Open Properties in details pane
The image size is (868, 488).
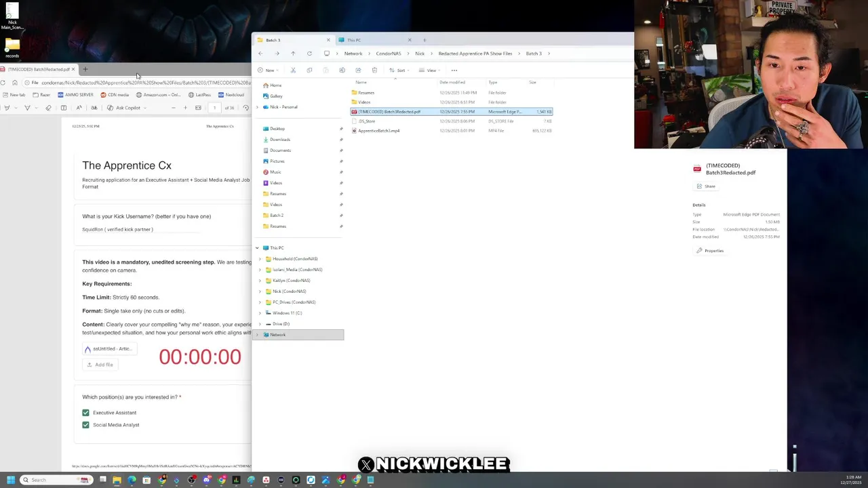click(x=710, y=251)
